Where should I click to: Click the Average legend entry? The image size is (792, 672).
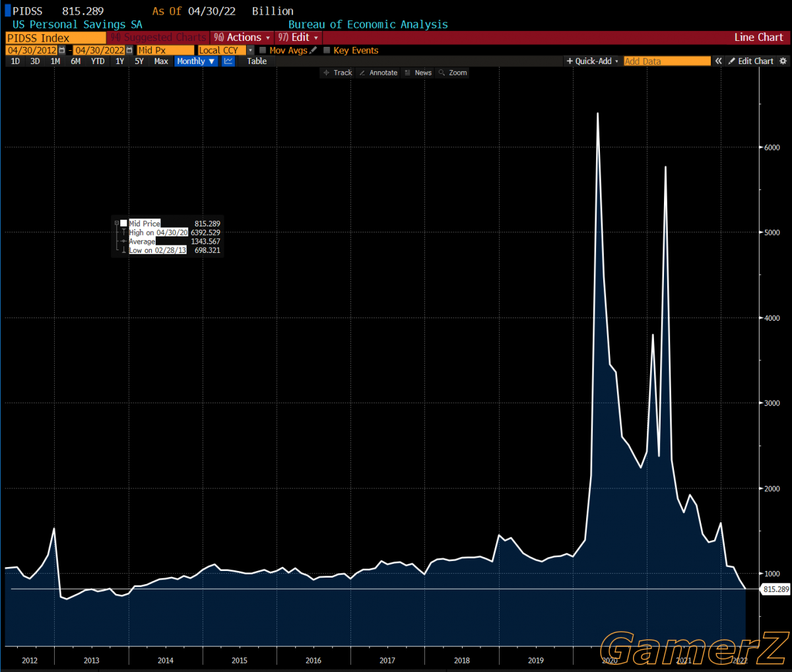coord(142,242)
